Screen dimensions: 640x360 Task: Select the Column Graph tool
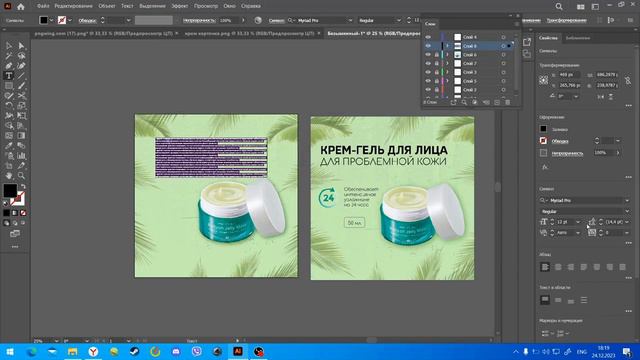pos(21,156)
